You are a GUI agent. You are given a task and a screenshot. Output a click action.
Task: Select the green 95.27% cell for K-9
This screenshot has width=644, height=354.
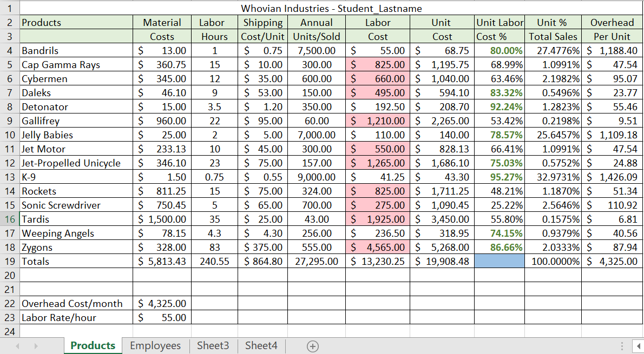[x=500, y=177]
